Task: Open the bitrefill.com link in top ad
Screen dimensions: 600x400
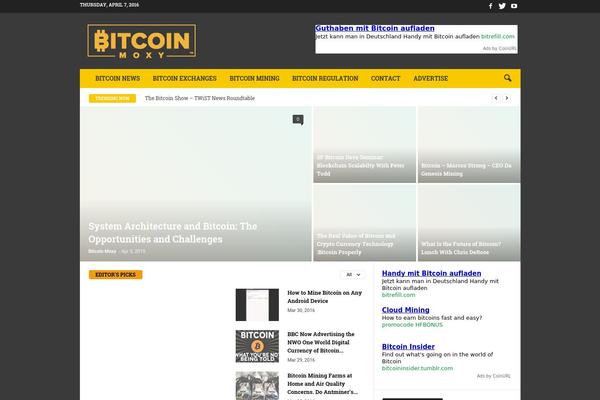Action: coord(497,36)
